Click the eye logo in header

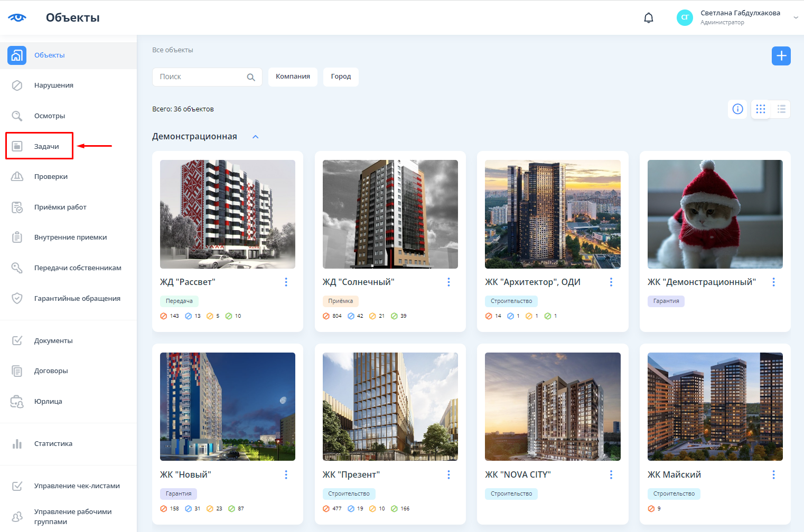point(17,18)
